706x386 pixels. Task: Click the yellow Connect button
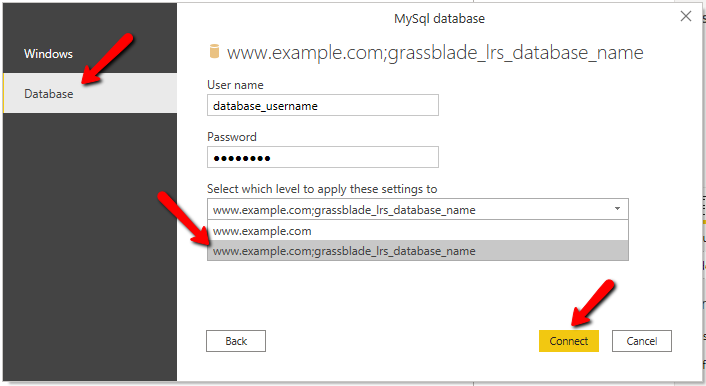click(x=569, y=341)
